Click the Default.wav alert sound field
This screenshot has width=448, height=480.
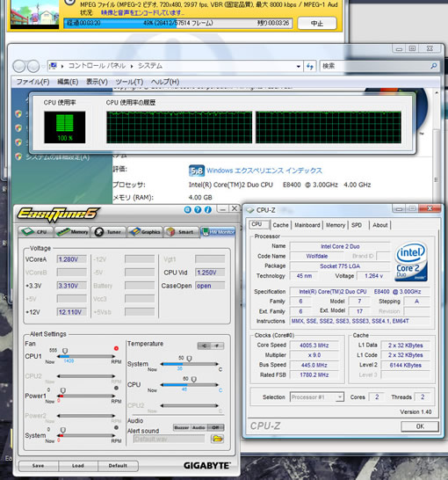(169, 439)
